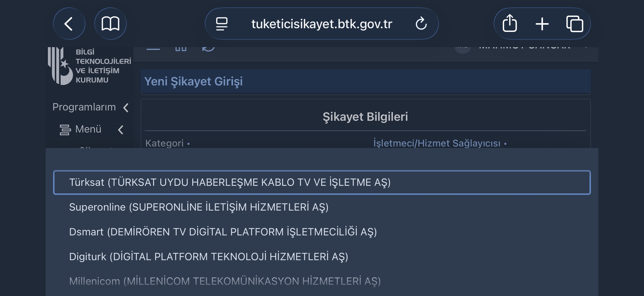Pick the Dsmart provider option

tap(223, 232)
